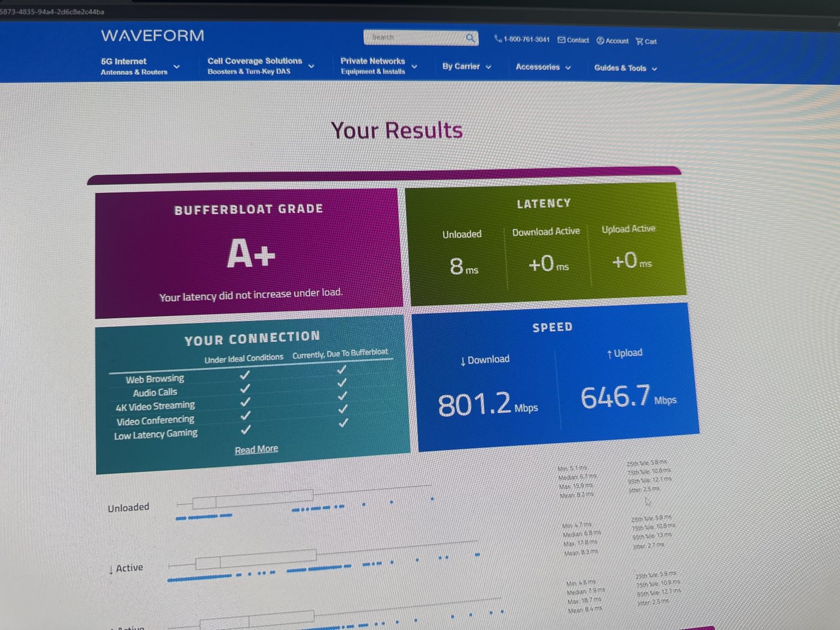Click the A+ bufferbloat grade

pos(251,253)
